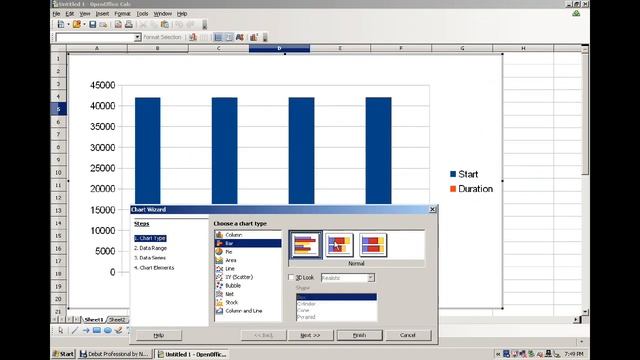640x360 pixels.
Task: Click the New document icon
Action: pos(61,25)
